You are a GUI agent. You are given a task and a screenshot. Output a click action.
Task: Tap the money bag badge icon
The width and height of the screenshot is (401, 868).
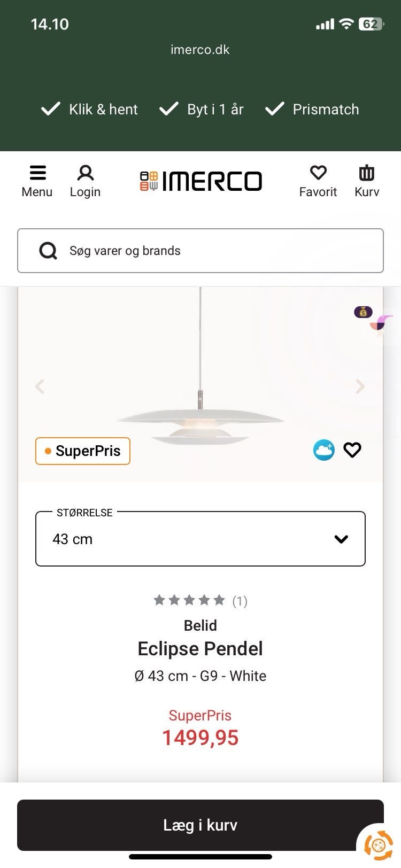[363, 312]
